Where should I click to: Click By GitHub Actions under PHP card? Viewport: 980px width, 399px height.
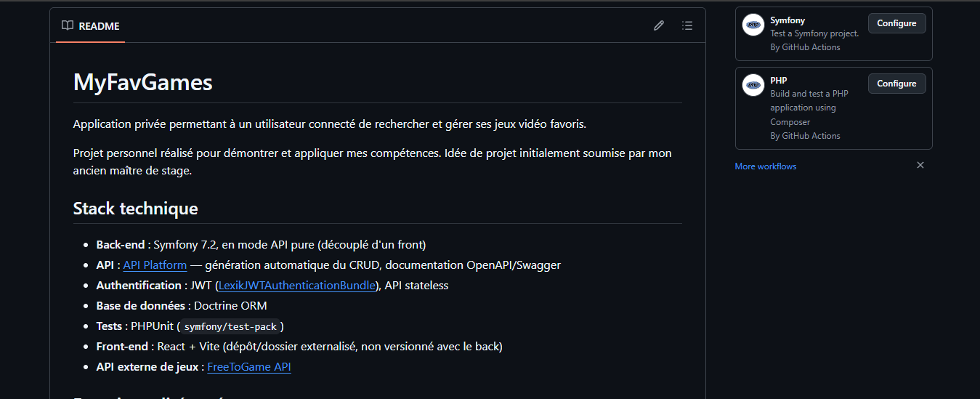(x=805, y=136)
